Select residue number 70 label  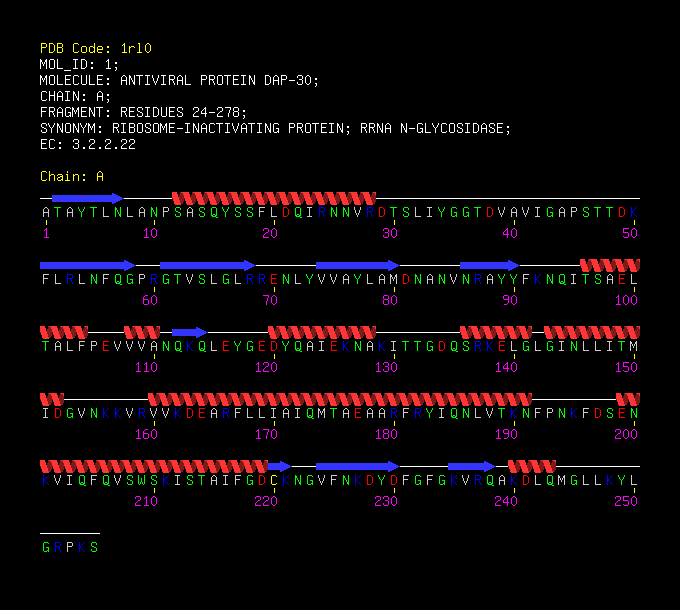[x=270, y=300]
